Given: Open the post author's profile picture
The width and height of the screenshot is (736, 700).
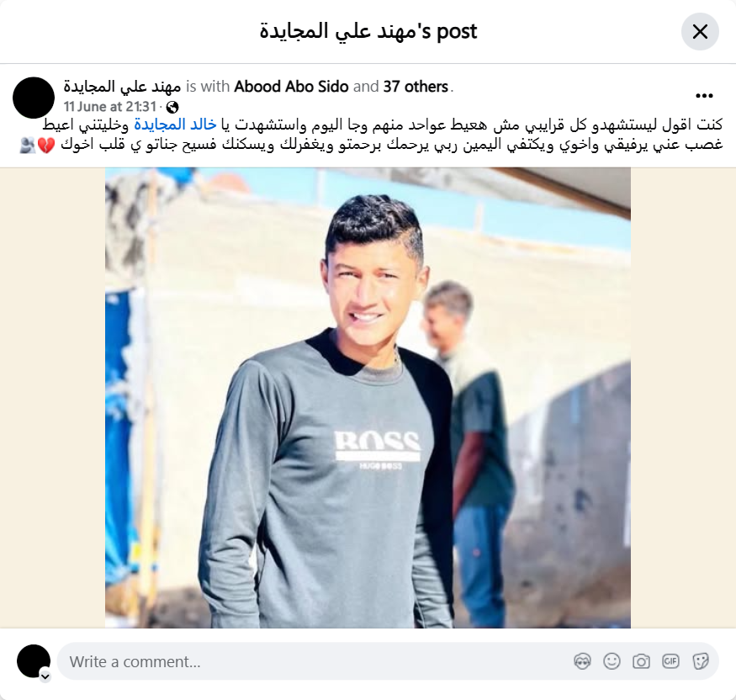Looking at the screenshot, I should [x=34, y=98].
